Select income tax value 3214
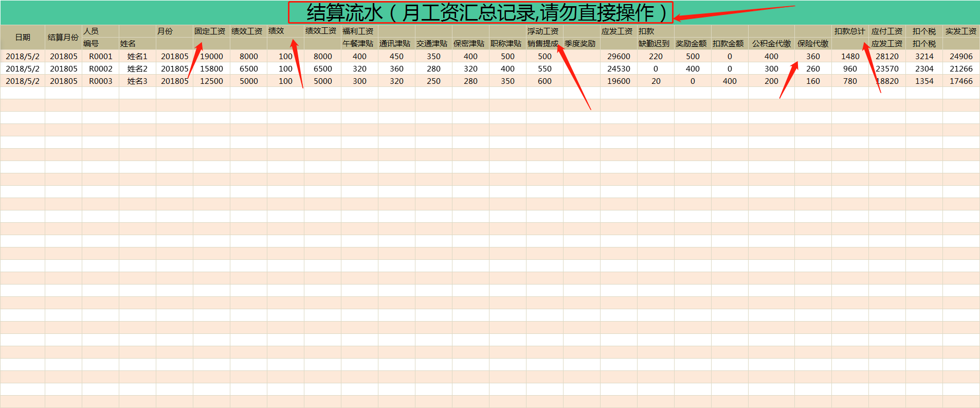980x408 pixels. pyautogui.click(x=924, y=56)
